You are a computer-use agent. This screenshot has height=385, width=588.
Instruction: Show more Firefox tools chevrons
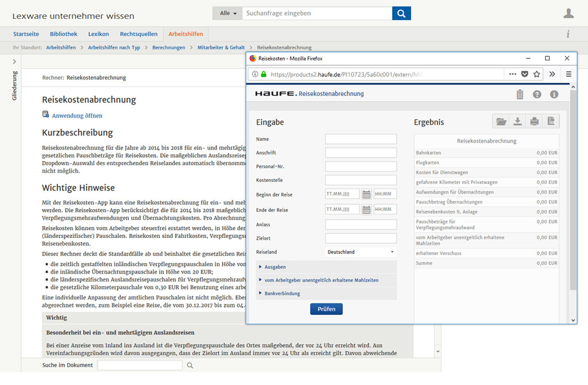coord(552,74)
